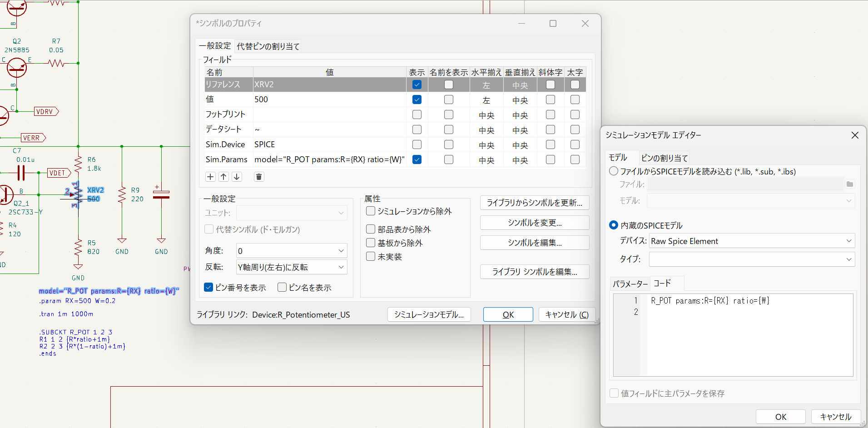
Task: Add a new field with plus icon
Action: pos(210,177)
